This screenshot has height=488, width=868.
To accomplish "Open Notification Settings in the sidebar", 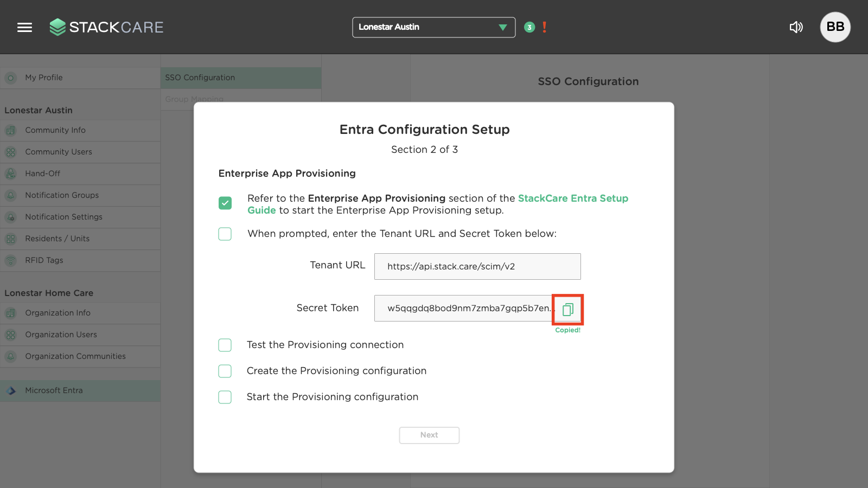I will [x=80, y=217].
